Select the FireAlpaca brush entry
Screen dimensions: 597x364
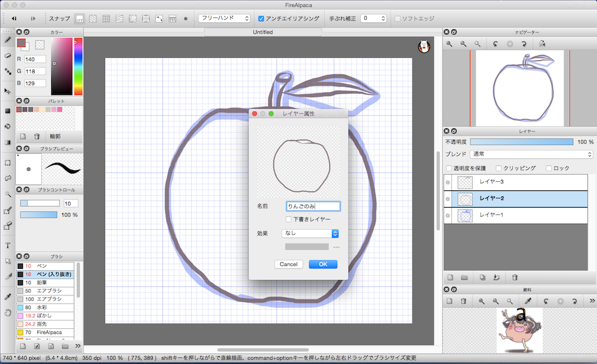(x=45, y=332)
